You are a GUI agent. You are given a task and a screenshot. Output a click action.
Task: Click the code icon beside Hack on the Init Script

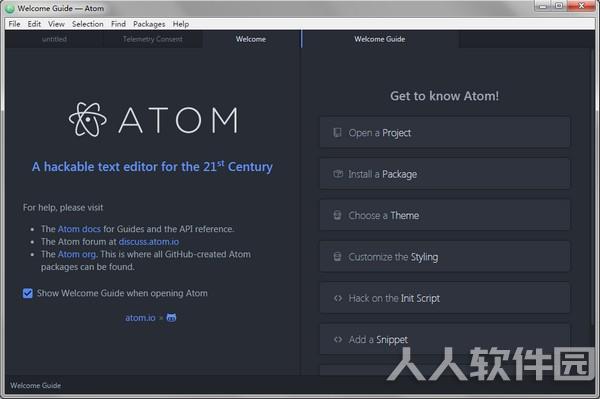coord(338,298)
